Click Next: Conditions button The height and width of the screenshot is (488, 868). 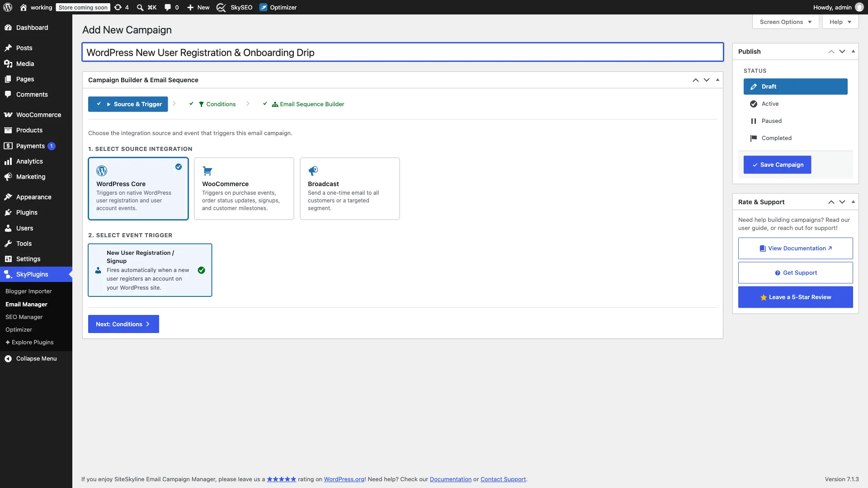pyautogui.click(x=123, y=324)
